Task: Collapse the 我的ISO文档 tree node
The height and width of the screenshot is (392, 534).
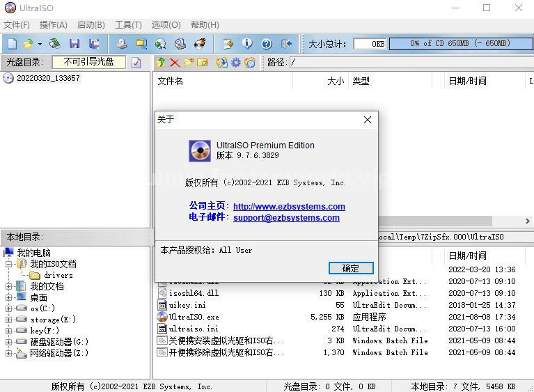Action: tap(9, 264)
